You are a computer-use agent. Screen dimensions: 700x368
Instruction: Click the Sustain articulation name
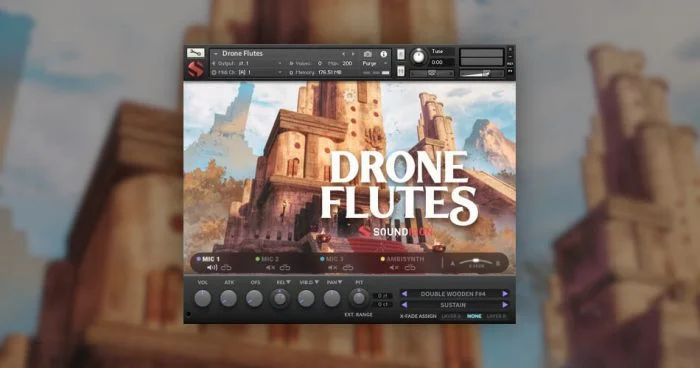tap(453, 305)
